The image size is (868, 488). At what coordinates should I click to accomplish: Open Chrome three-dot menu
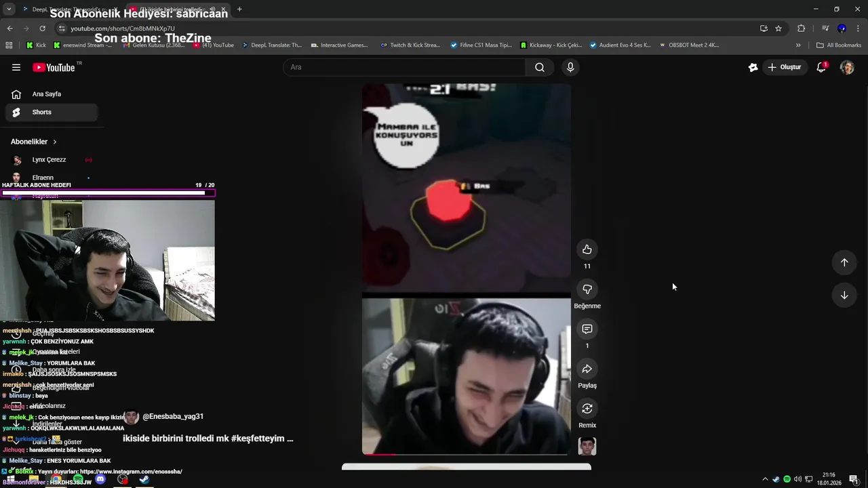(859, 28)
